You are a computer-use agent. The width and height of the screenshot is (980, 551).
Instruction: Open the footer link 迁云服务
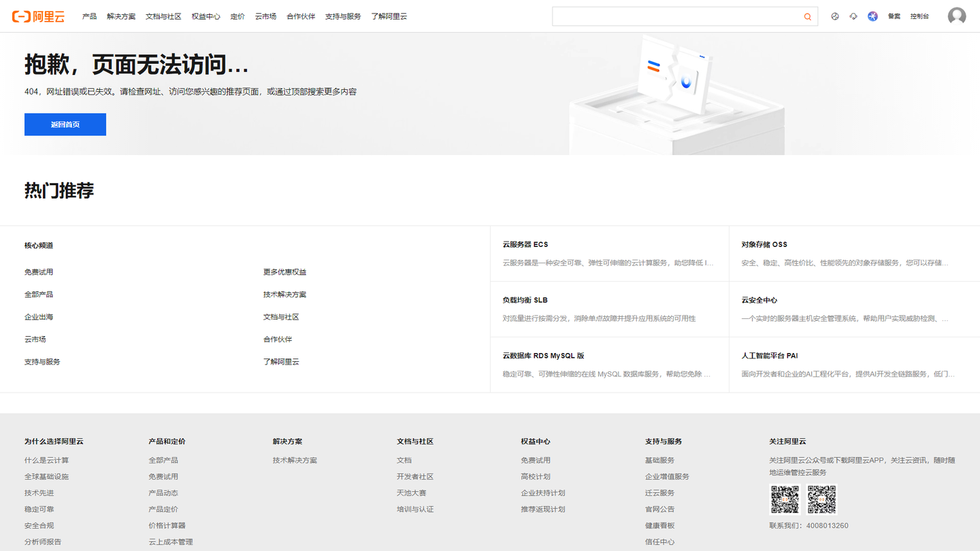660,493
